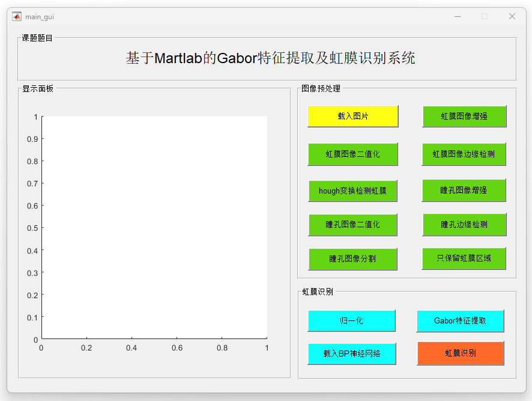Start hough变换检测虹膜
Viewport: 532px width, 401px height.
(352, 191)
